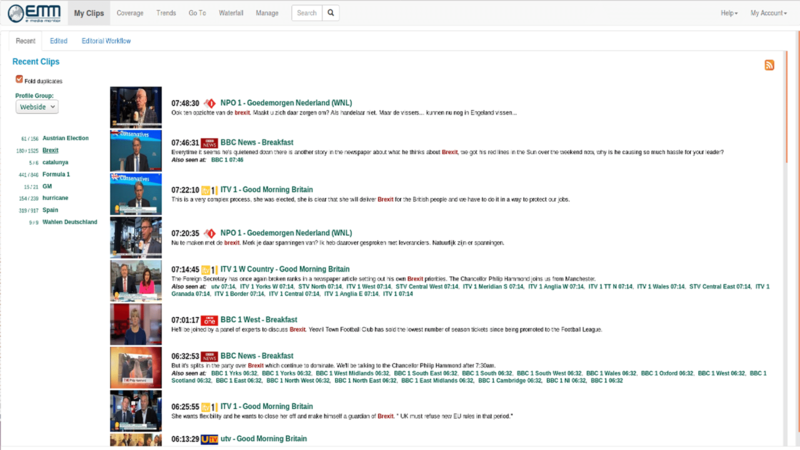Click BBC One icon at 07:01:17
This screenshot has width=800, height=450.
(209, 320)
